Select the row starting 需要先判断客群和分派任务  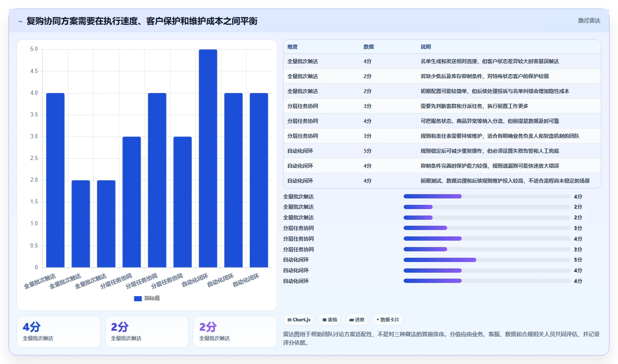click(442, 106)
